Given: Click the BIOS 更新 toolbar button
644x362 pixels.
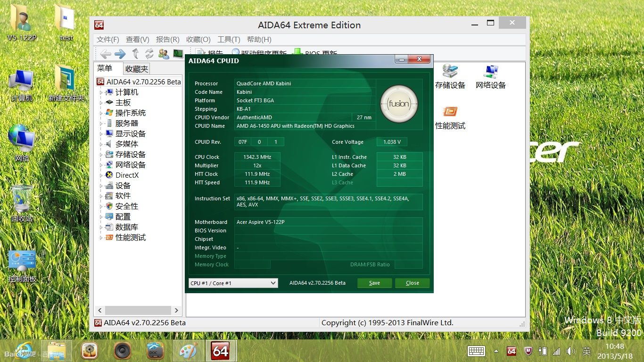Looking at the screenshot, I should click(x=315, y=53).
